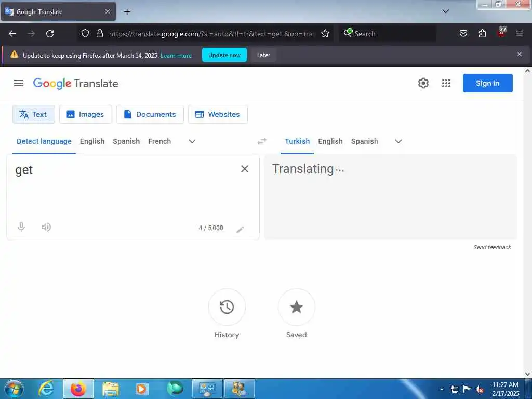Click the URL address bar
Viewport: 532px width, 399px height.
click(x=212, y=34)
